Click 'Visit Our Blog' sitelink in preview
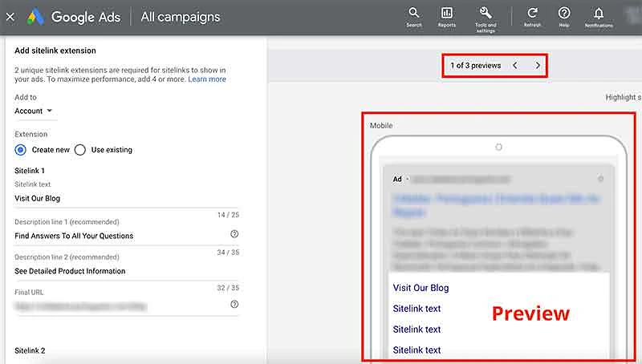642x364 pixels. [421, 288]
